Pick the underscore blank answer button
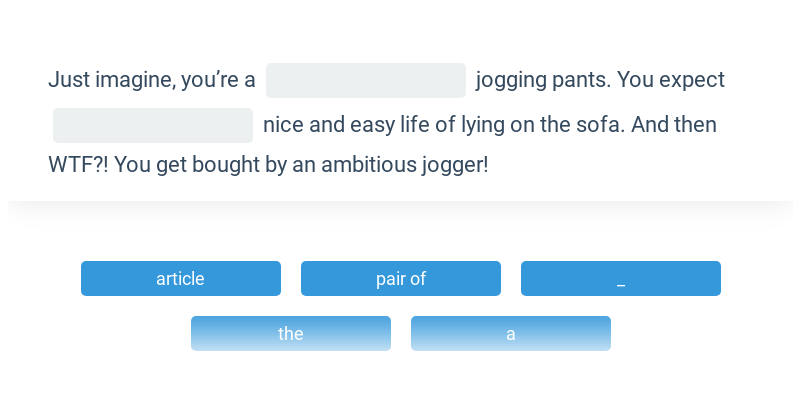800x400 pixels. (620, 279)
